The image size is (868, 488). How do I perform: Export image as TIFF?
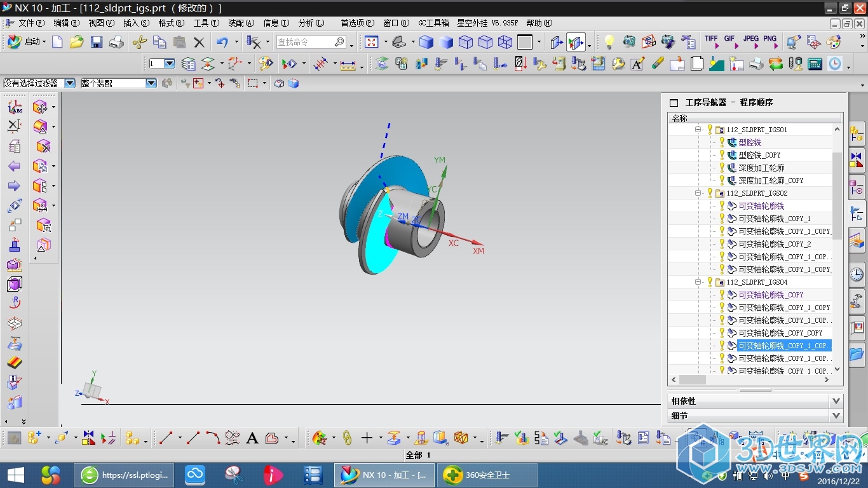point(711,42)
